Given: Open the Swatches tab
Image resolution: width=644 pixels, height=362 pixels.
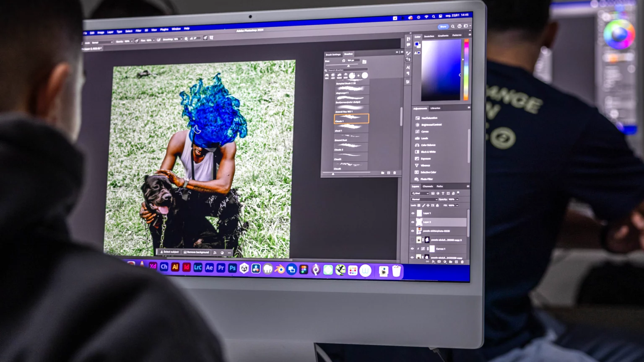Looking at the screenshot, I should [x=429, y=36].
